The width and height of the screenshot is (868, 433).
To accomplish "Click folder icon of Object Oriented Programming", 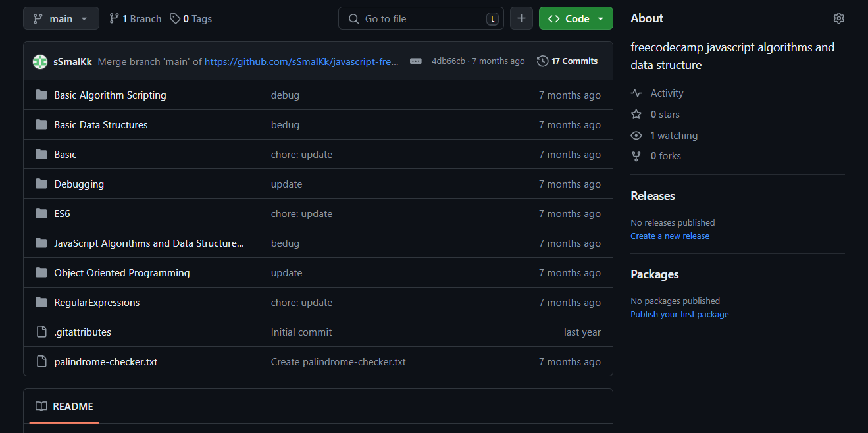I will (41, 272).
